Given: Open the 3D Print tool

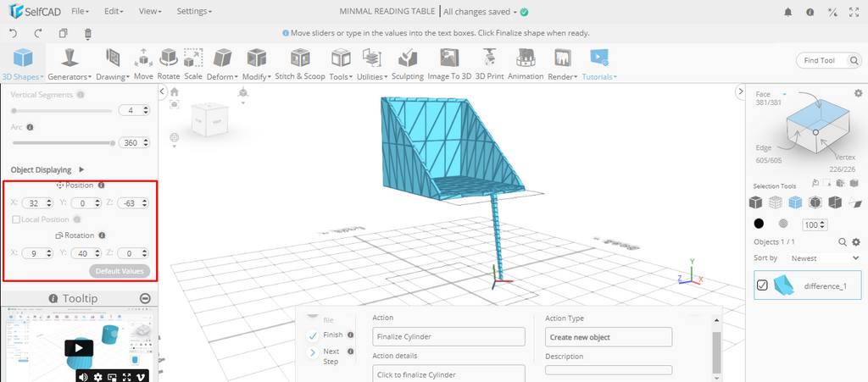Looking at the screenshot, I should [x=488, y=63].
